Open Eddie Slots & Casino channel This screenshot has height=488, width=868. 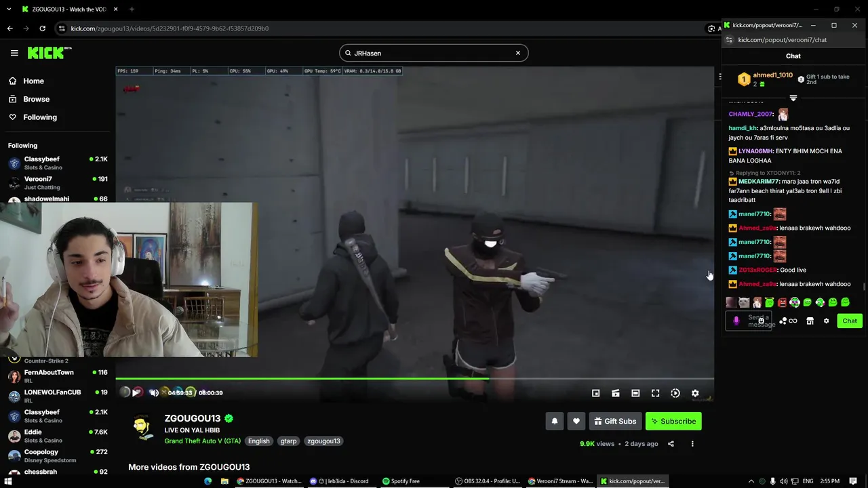[58, 436]
